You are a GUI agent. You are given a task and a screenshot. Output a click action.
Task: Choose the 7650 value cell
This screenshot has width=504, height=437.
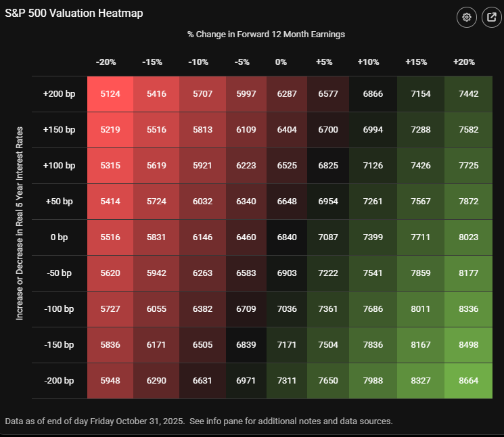pos(328,381)
